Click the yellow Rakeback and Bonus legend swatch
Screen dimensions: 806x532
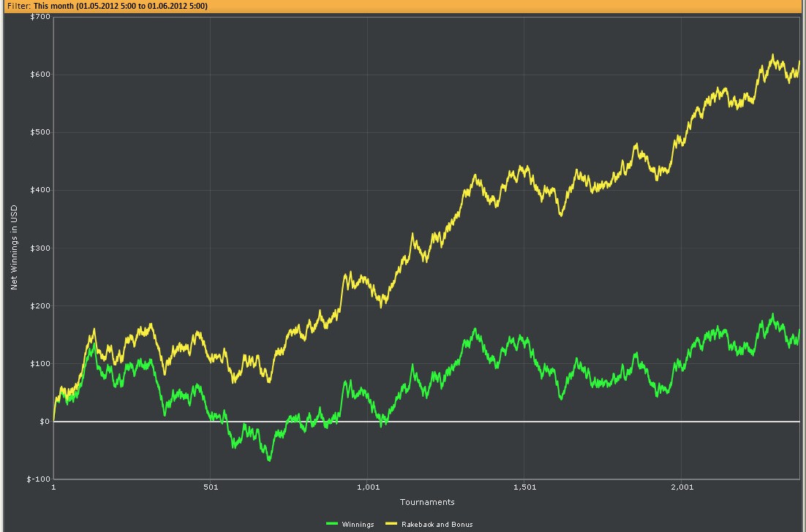point(391,524)
